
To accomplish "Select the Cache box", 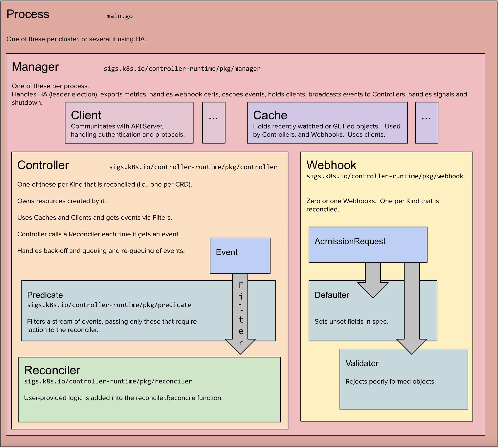I will [327, 123].
